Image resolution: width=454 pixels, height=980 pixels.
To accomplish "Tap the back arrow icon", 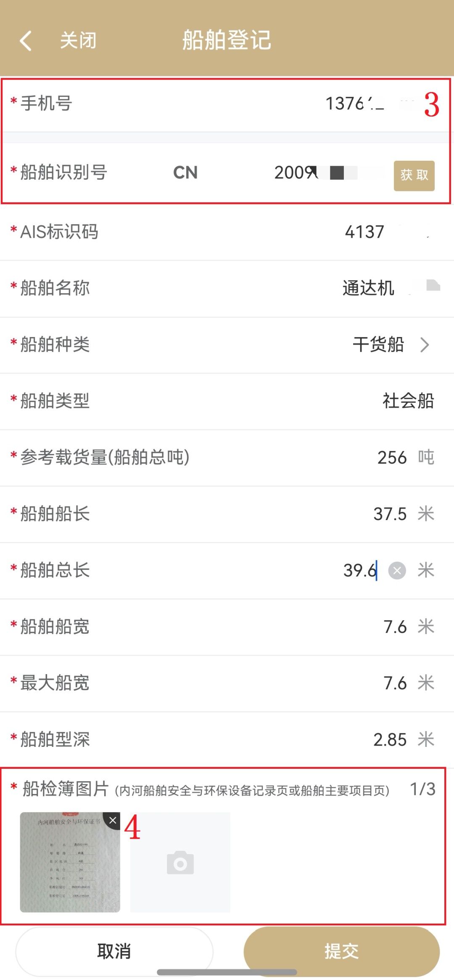I will click(26, 41).
